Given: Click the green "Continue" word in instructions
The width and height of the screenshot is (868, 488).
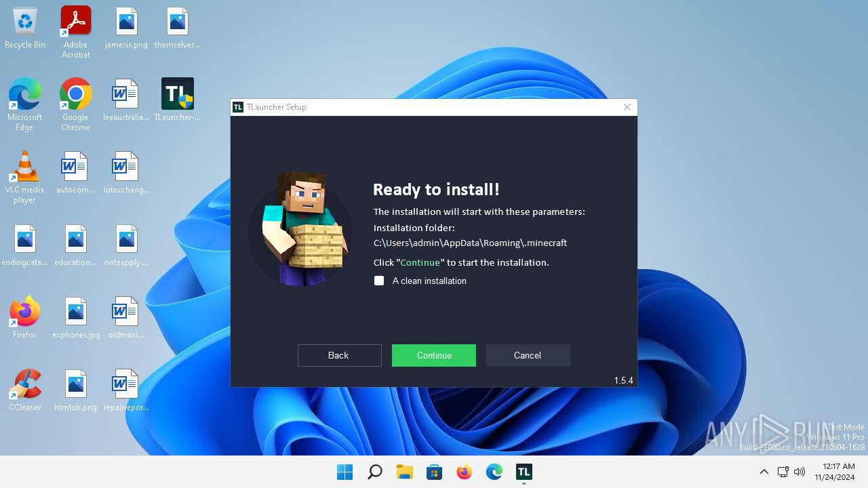Looking at the screenshot, I should point(420,262).
